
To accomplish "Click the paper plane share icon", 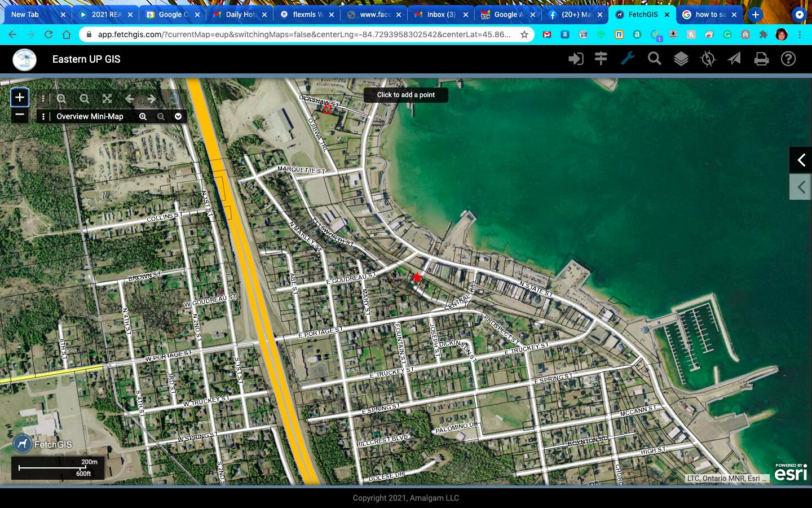I will point(734,59).
